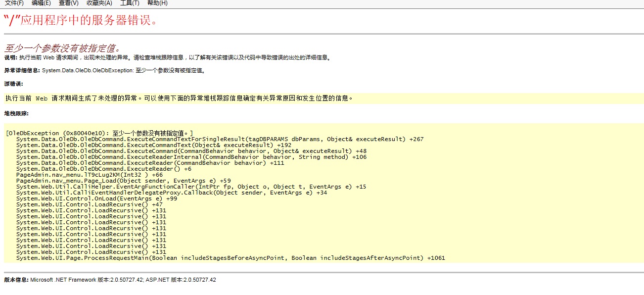
Task: Click the 版本信息 .NET Framework version line
Action: click(x=110, y=280)
